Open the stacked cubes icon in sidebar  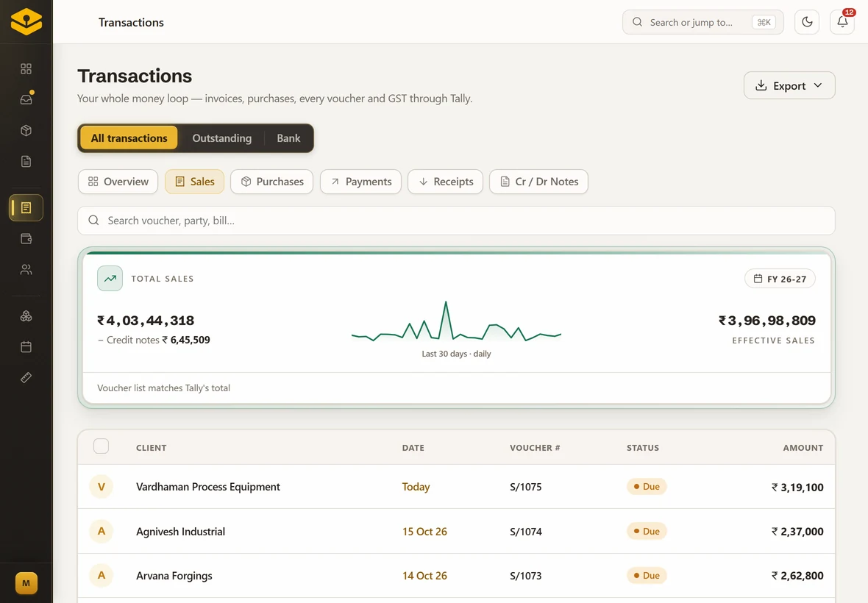coord(26,316)
